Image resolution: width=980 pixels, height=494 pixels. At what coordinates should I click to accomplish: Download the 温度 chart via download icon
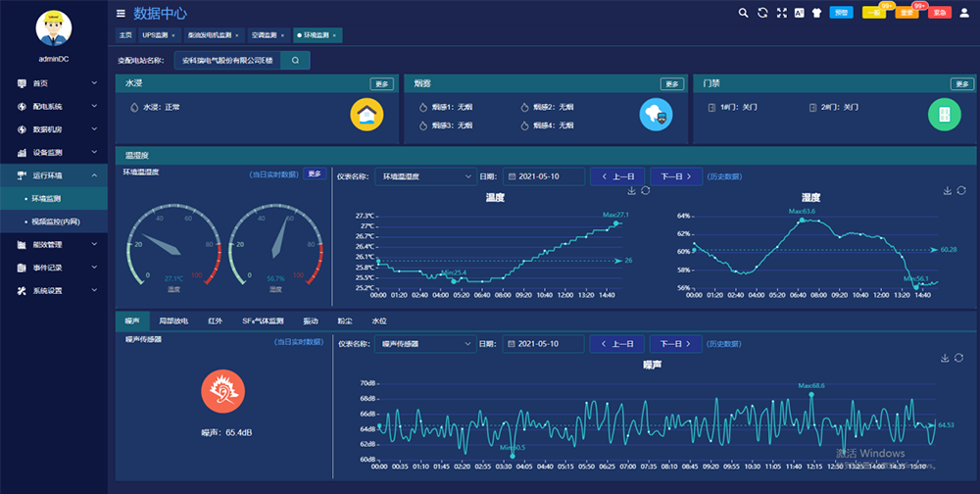632,190
